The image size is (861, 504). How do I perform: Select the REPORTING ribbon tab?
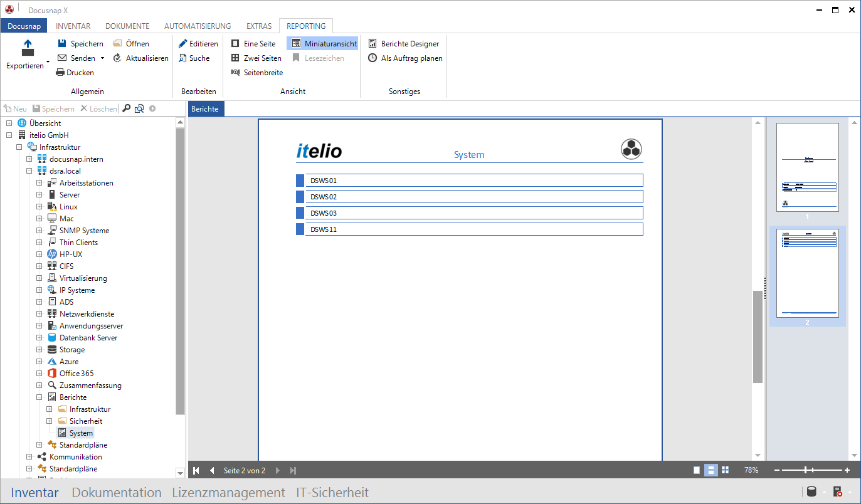306,26
